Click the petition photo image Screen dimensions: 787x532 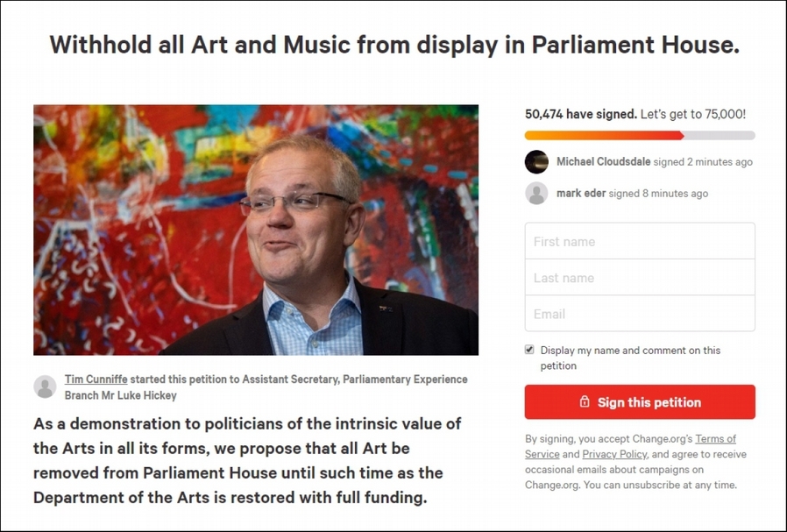point(256,230)
